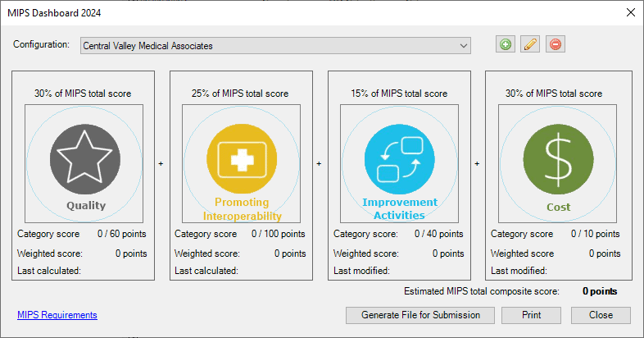Open the Promoting Interoperability yellow icon

[x=242, y=158]
